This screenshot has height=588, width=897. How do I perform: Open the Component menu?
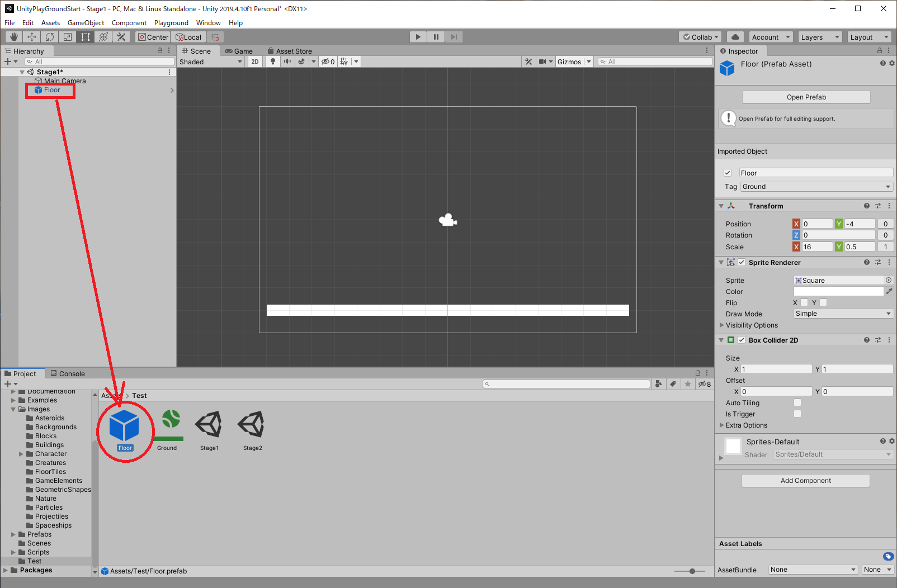click(129, 23)
